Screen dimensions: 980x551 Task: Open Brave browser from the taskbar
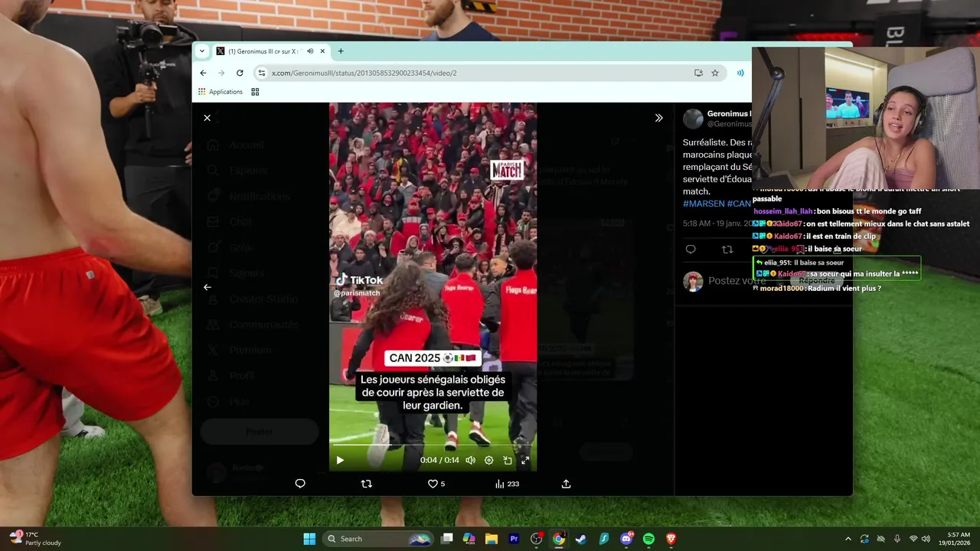pos(671,539)
